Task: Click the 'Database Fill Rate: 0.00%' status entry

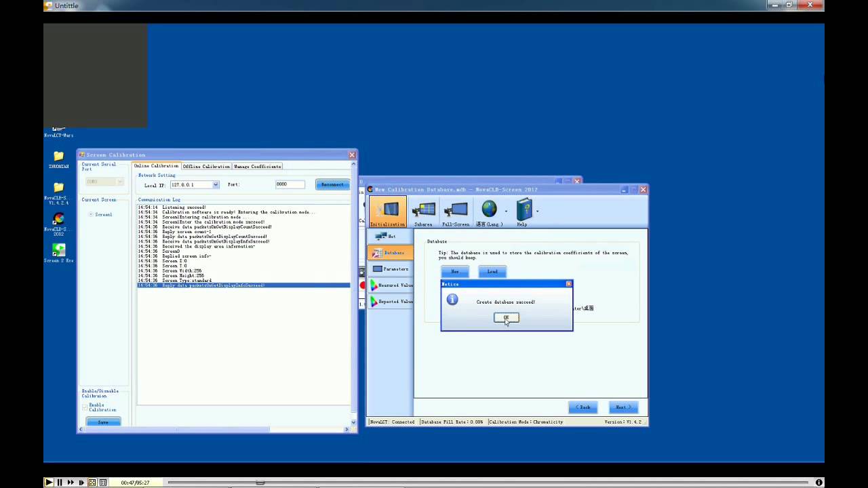Action: 452,422
